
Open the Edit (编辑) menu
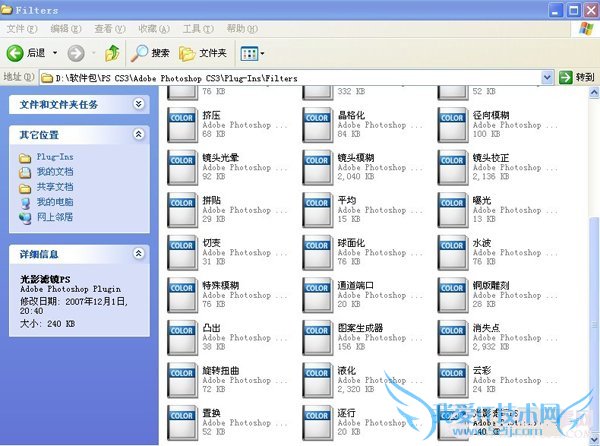[66, 29]
